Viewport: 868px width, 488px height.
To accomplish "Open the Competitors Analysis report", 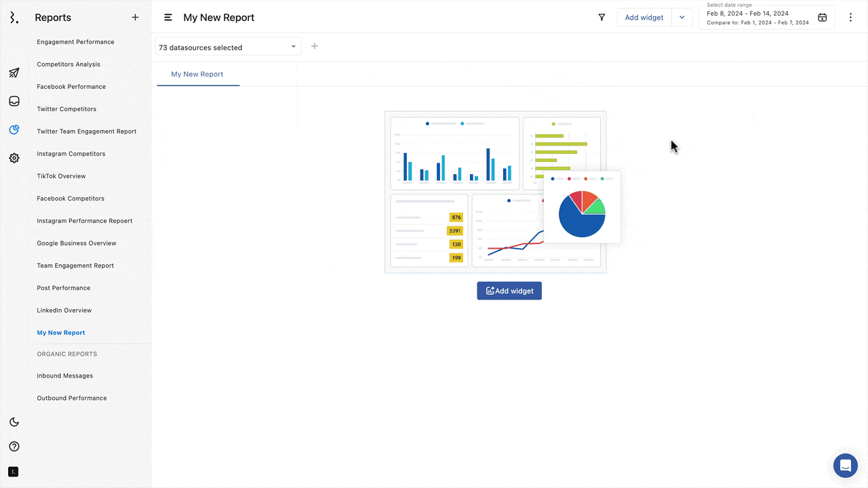I will (x=68, y=64).
